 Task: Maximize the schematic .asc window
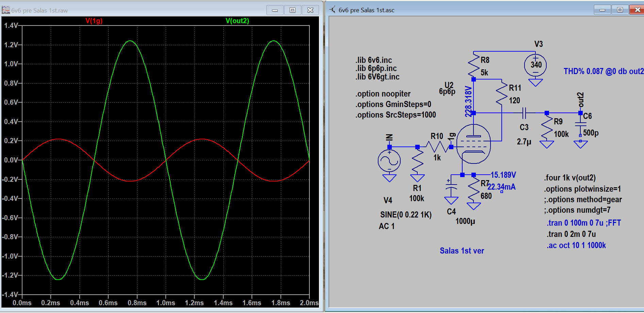620,10
